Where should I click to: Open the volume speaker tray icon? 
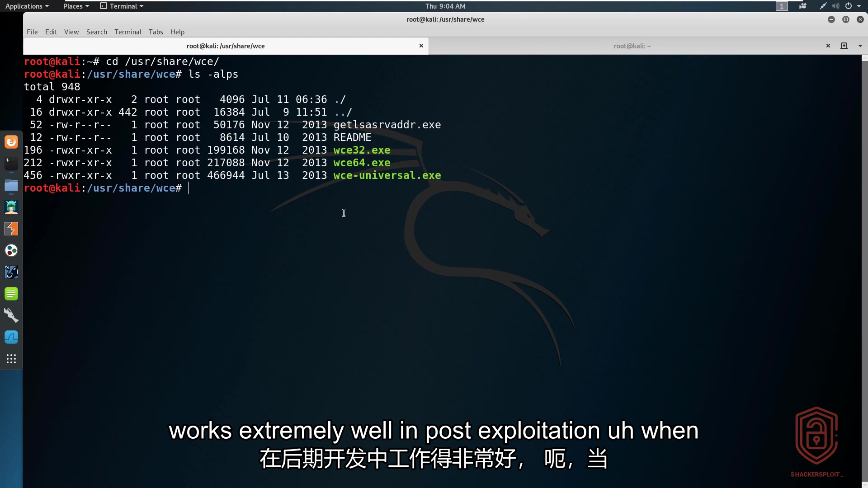click(835, 6)
